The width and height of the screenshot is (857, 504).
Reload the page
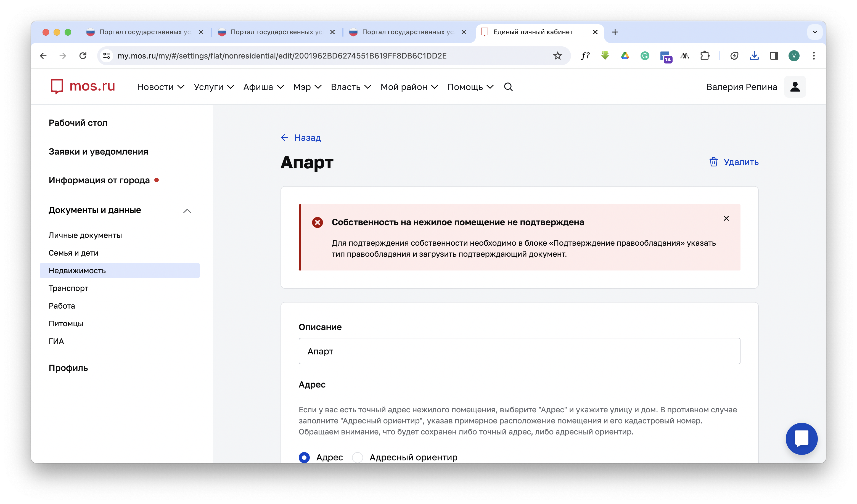click(83, 56)
